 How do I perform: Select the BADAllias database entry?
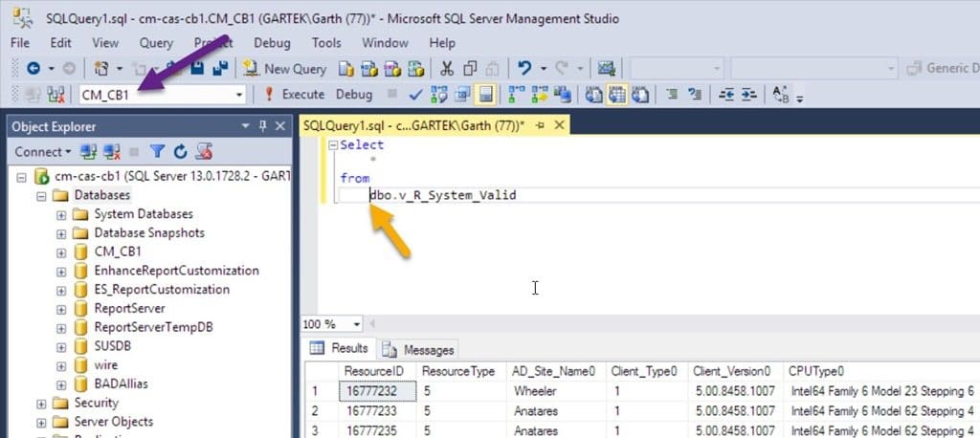click(x=121, y=383)
